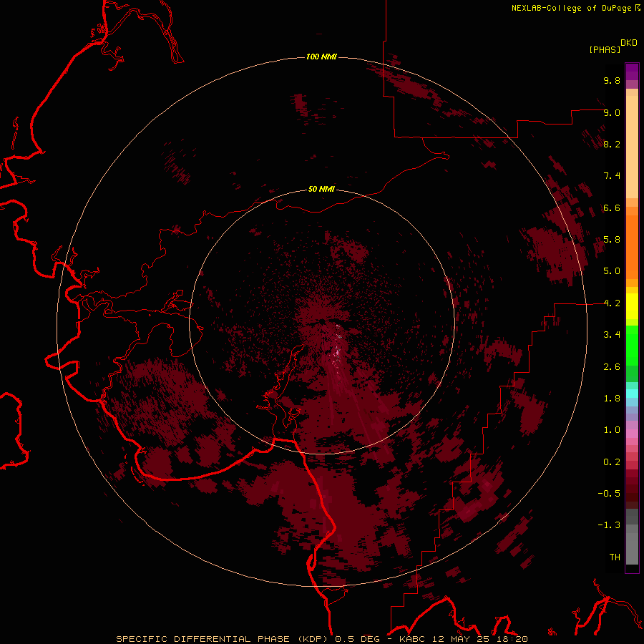Click the -1.3 scale value

pyautogui.click(x=609, y=525)
